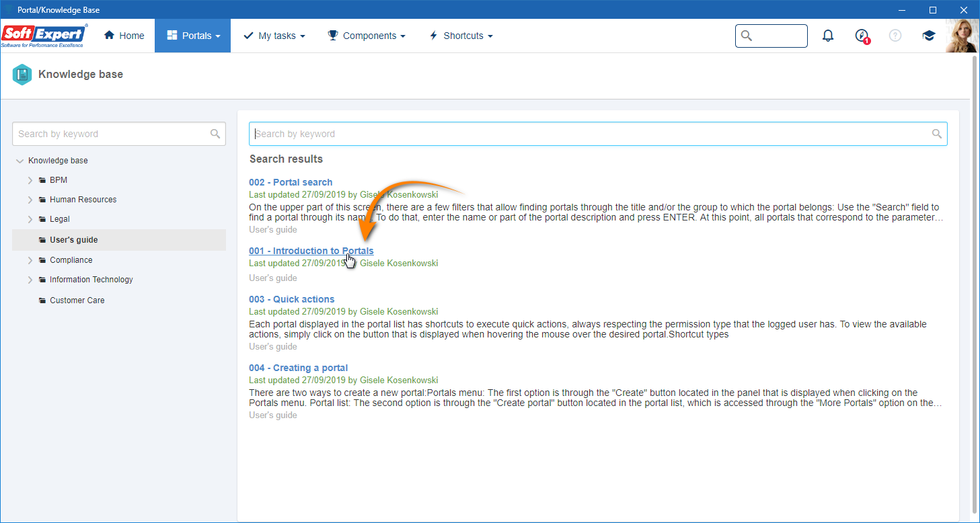Focus the top header search box
This screenshot has height=523, width=980.
click(x=771, y=36)
